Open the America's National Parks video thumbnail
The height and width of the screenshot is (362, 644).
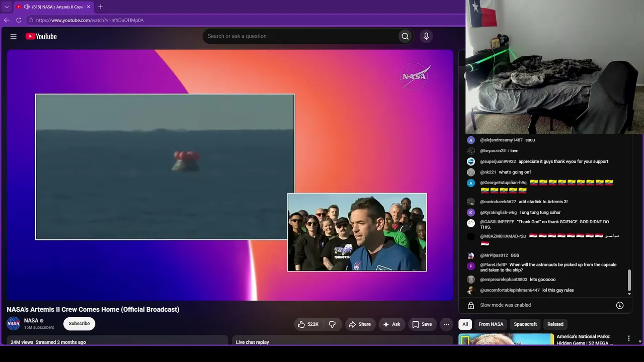click(x=506, y=339)
